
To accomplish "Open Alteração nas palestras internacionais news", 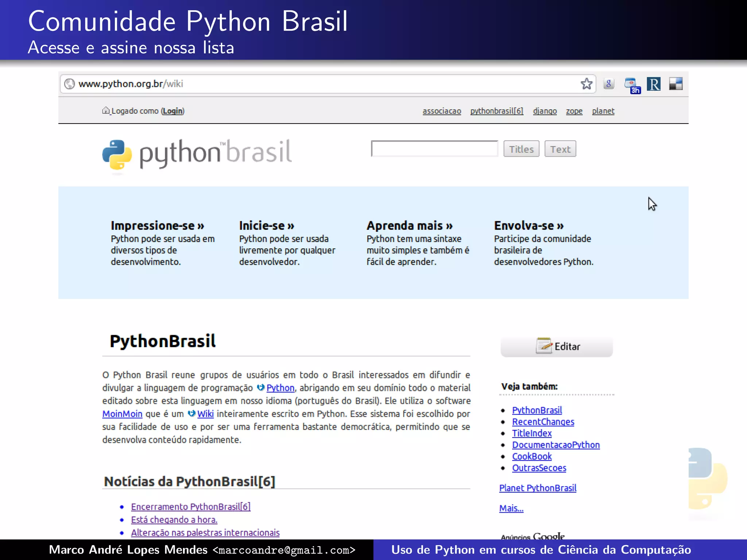I will tap(205, 533).
